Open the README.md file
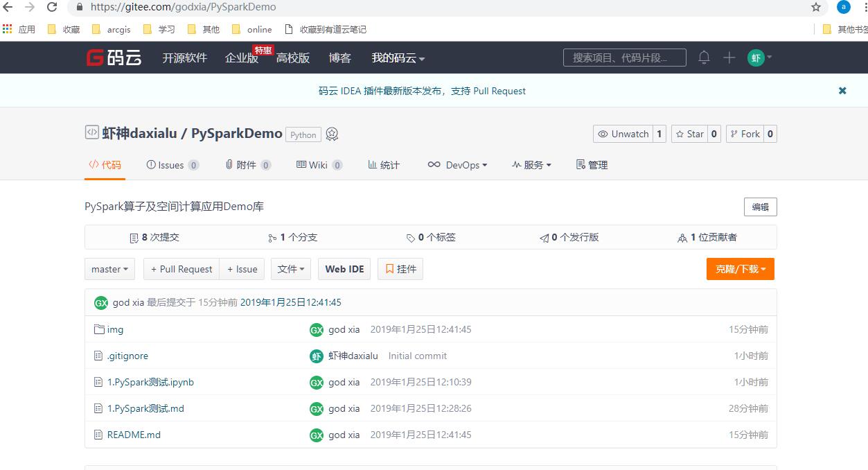This screenshot has width=868, height=470. (134, 435)
